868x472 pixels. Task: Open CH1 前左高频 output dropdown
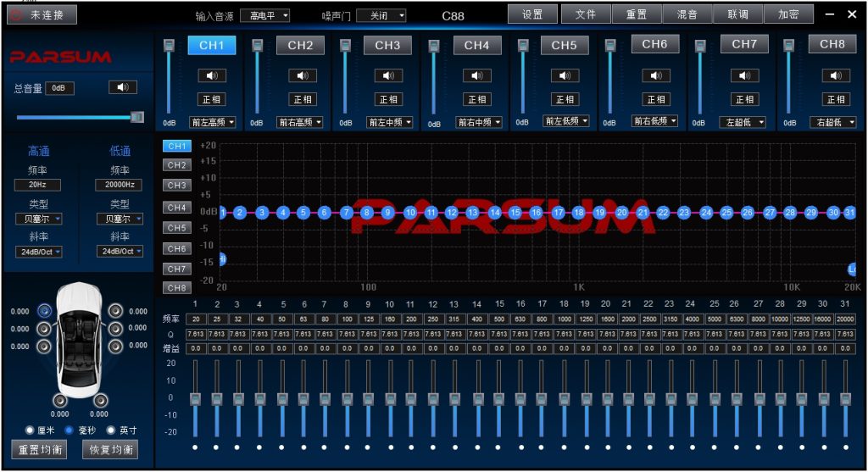coord(212,122)
